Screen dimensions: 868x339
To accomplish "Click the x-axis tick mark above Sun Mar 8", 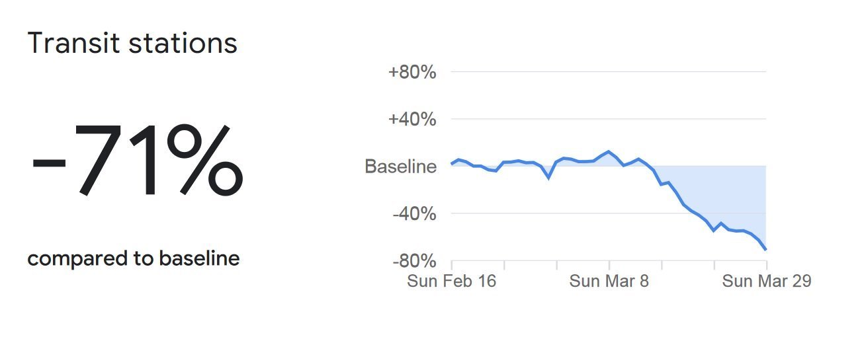I will point(609,265).
